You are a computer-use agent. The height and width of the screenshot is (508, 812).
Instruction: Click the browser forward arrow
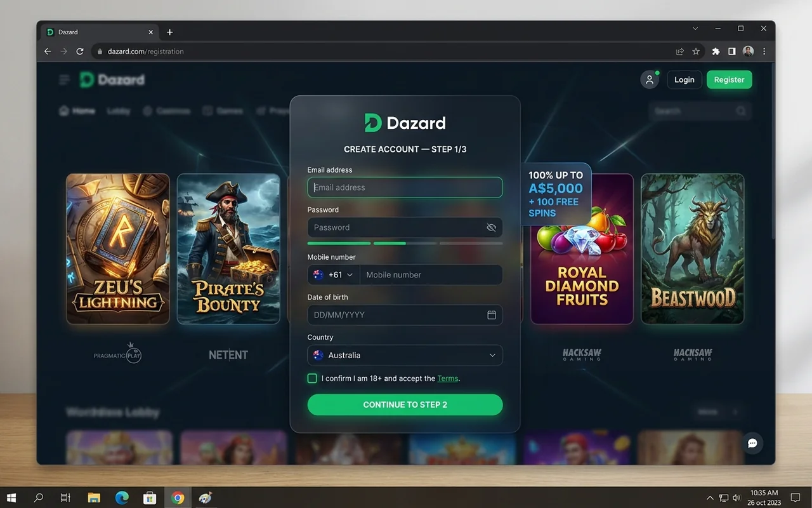tap(63, 51)
